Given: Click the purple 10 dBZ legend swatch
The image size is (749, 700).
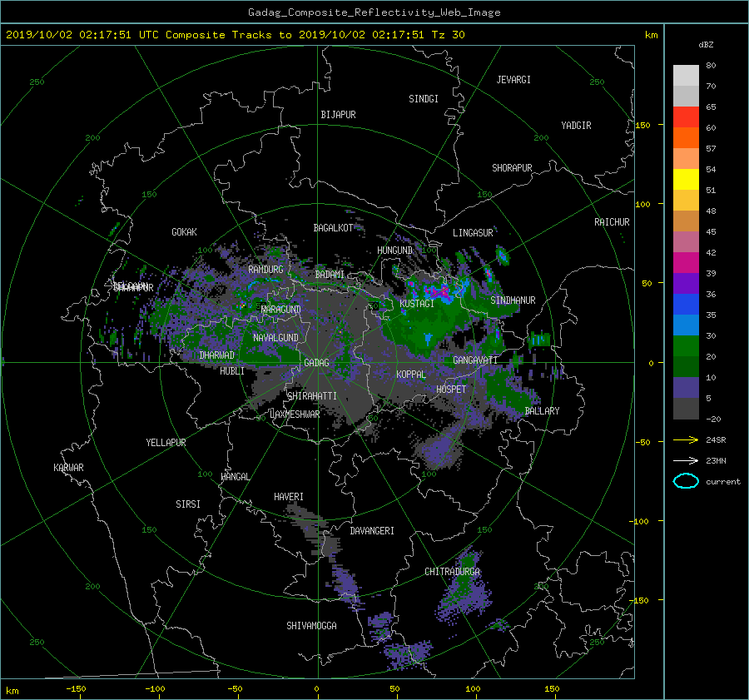Looking at the screenshot, I should click(686, 387).
